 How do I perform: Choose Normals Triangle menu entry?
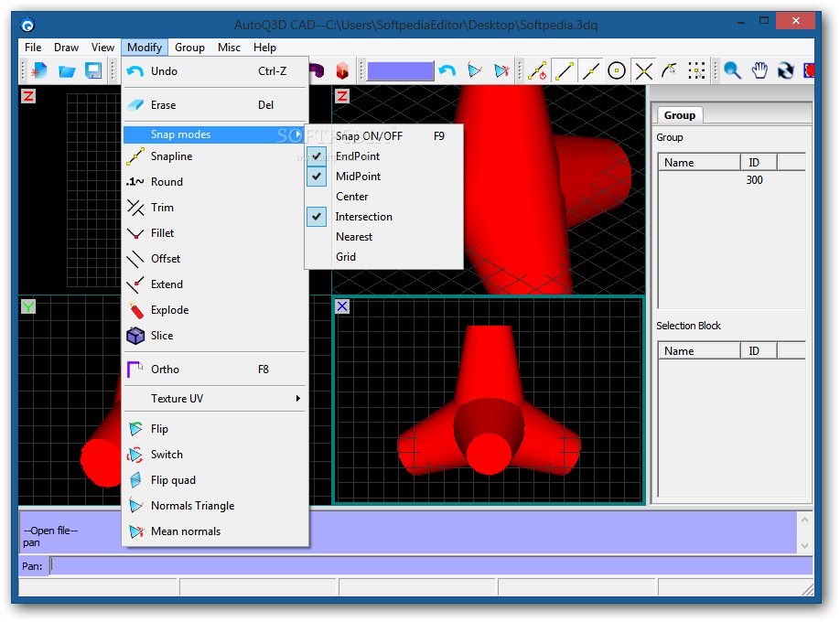click(x=215, y=506)
